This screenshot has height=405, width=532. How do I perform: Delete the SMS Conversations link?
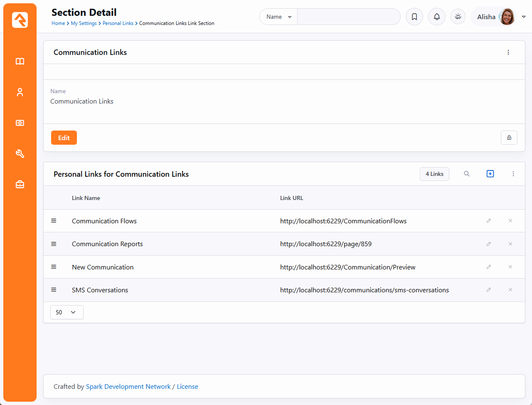click(x=510, y=290)
